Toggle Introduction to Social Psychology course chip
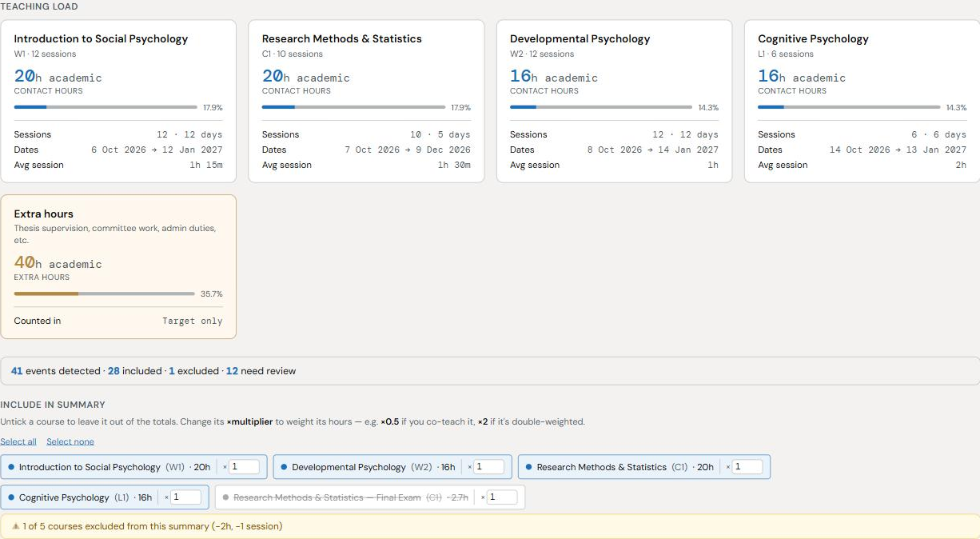The height and width of the screenshot is (539, 980). [x=133, y=467]
